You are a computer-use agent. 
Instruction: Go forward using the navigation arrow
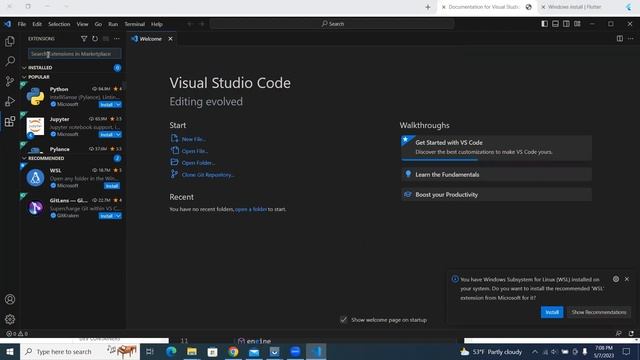point(202,24)
